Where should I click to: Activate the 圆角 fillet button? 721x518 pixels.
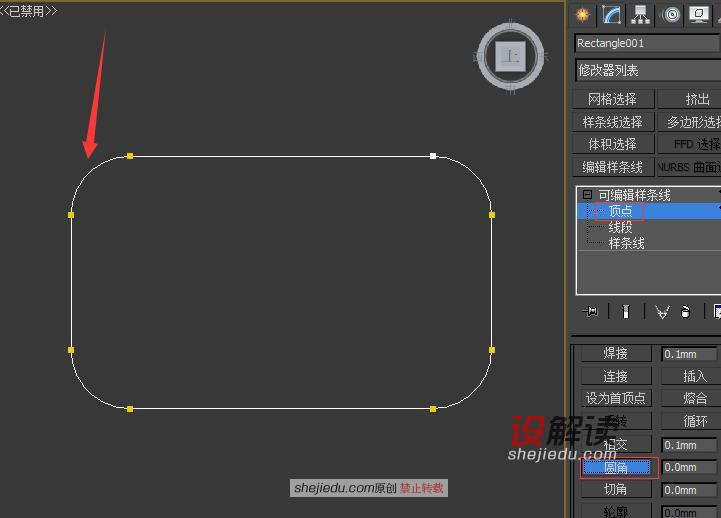616,467
